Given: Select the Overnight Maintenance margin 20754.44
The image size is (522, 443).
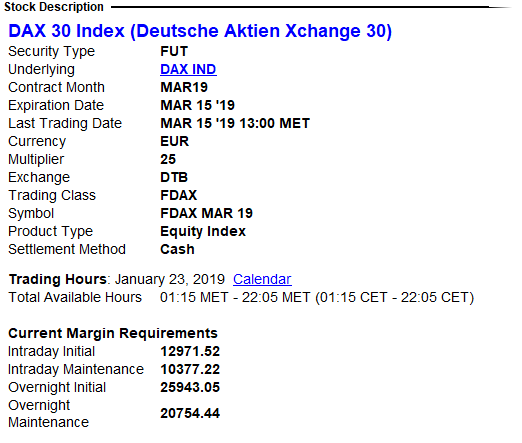Looking at the screenshot, I should pos(190,413).
